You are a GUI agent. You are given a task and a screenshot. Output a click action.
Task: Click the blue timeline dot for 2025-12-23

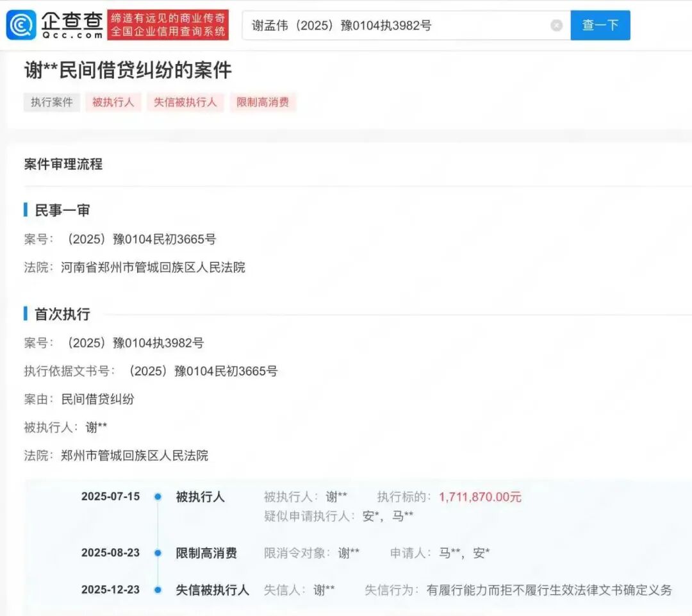159,590
